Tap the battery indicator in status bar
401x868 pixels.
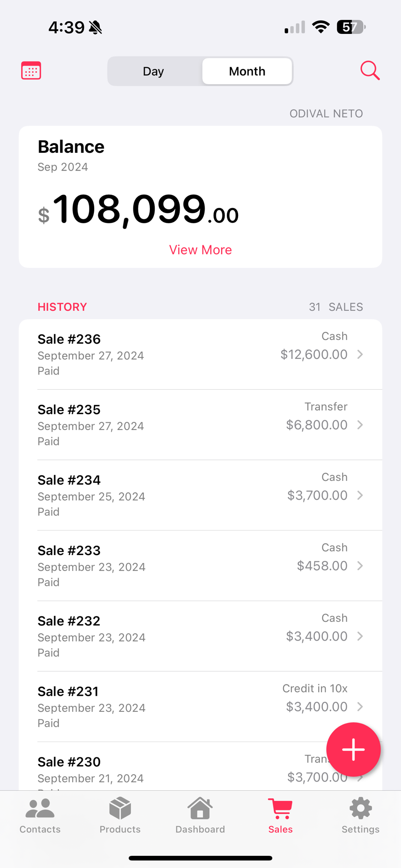click(x=351, y=27)
